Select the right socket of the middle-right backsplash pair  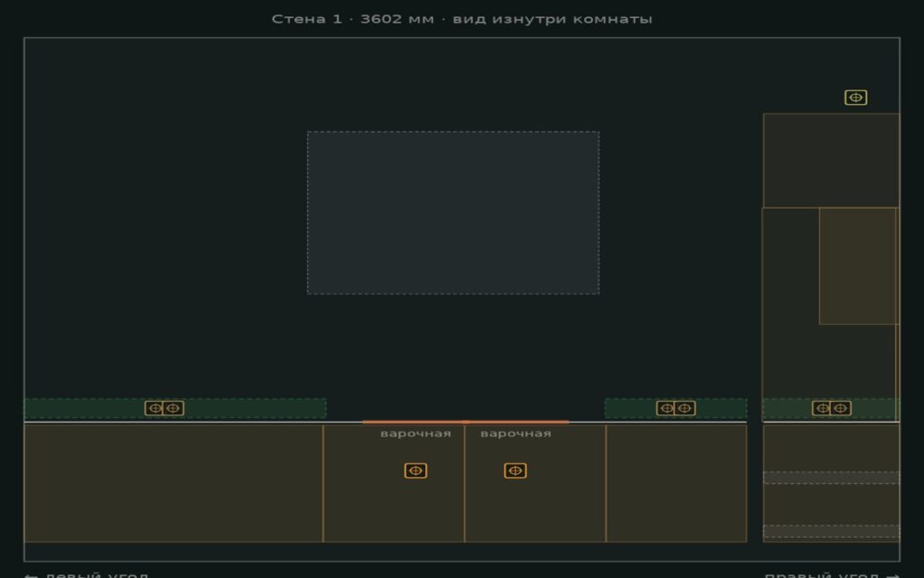(685, 408)
